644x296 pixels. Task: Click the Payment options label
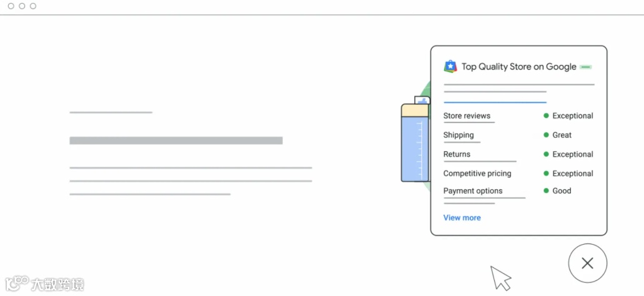click(x=473, y=191)
